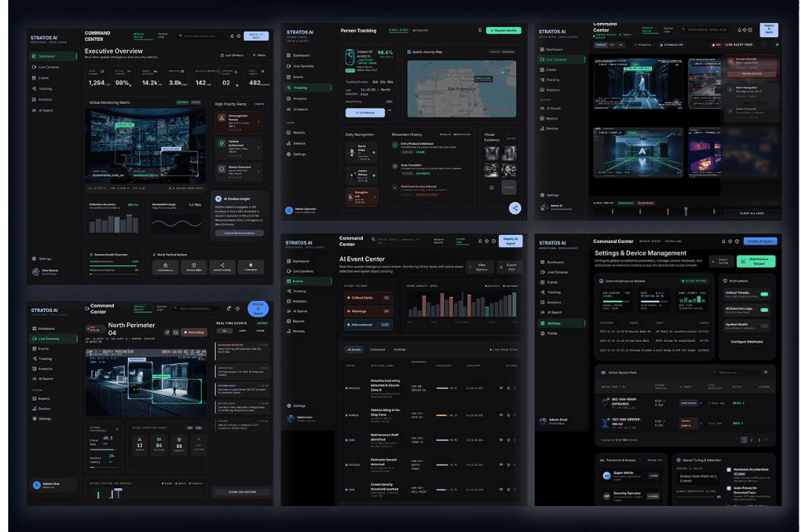Click the ellipsis beside Full History button
Screen dimensions: 809x532
click(x=390, y=110)
